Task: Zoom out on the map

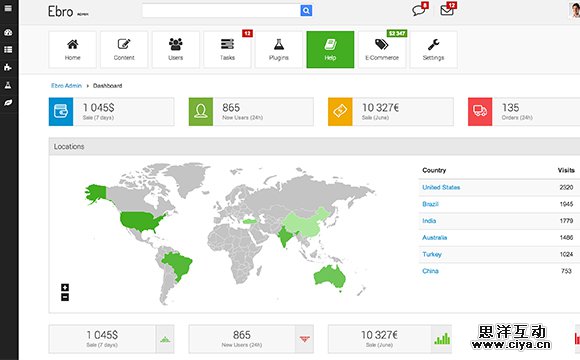Action: 65,297
